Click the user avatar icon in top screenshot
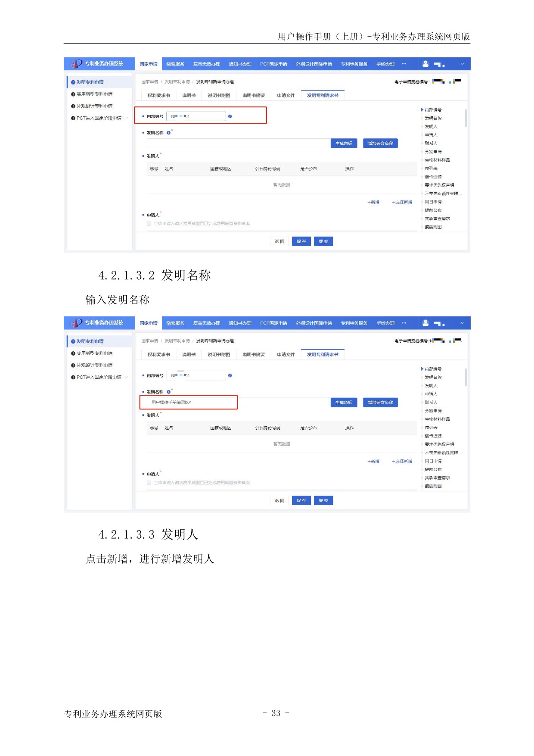The image size is (534, 756). pos(425,64)
